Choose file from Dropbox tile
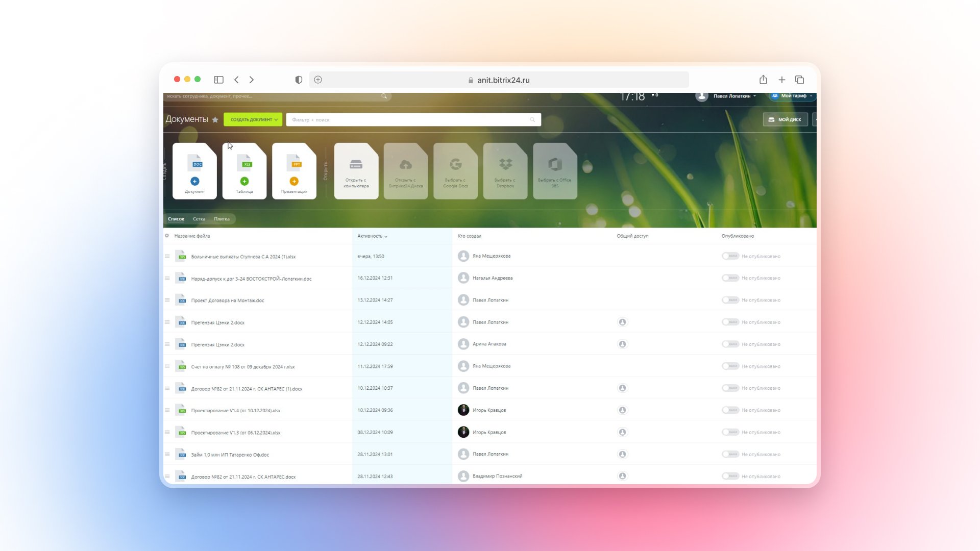 [x=505, y=171]
